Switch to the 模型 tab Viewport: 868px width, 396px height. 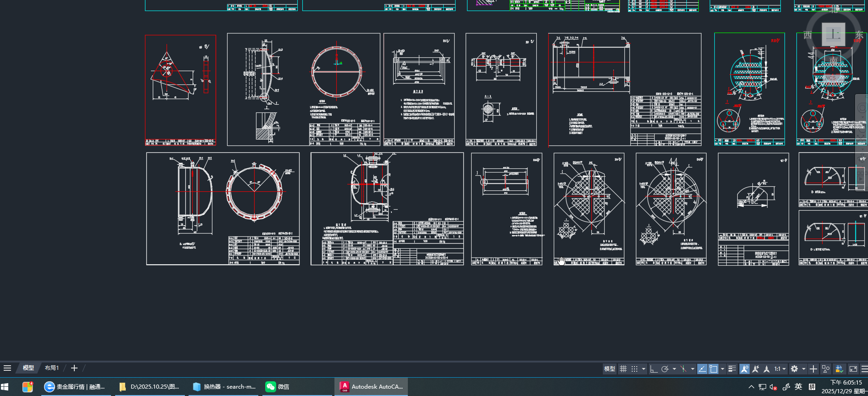(28, 368)
